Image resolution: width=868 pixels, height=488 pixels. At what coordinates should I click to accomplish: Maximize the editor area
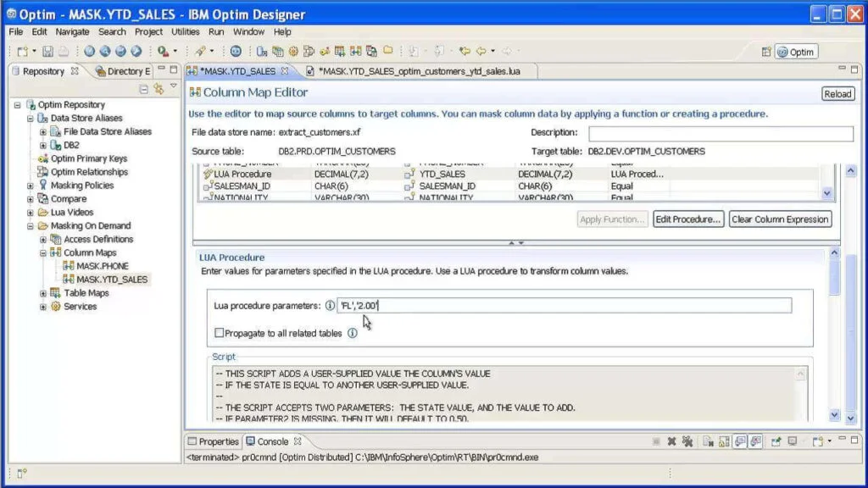pos(854,69)
